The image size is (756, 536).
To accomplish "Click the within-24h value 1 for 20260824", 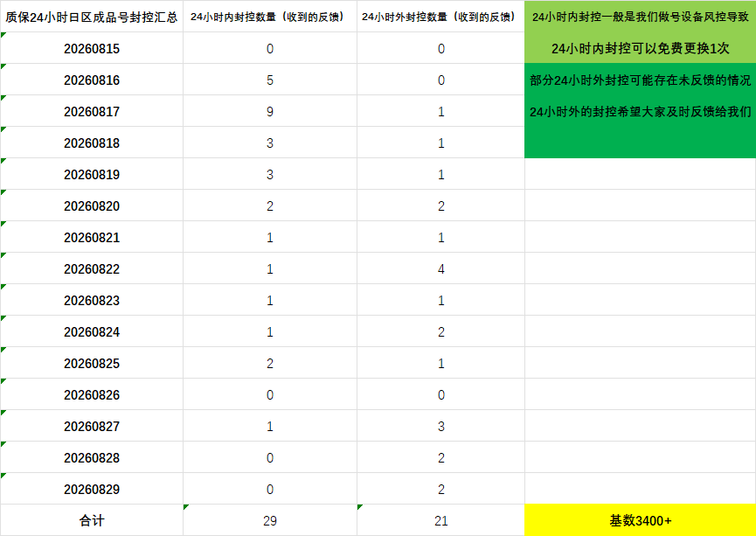I will tap(270, 331).
